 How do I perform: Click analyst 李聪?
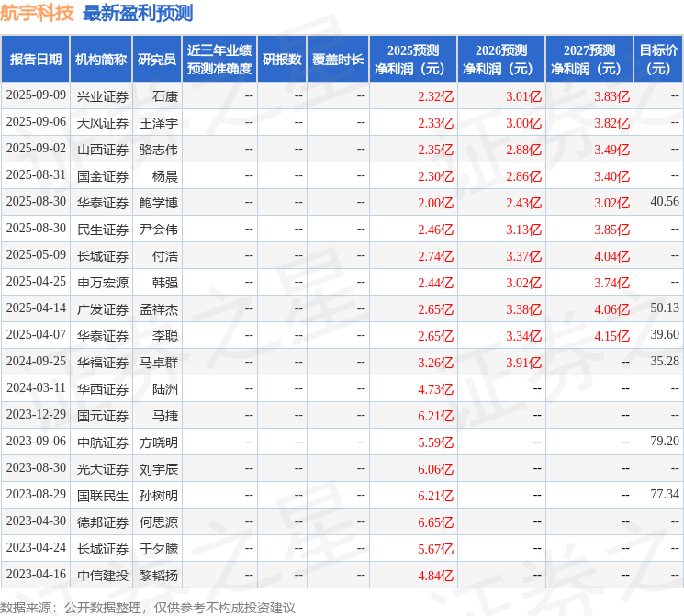click(165, 336)
